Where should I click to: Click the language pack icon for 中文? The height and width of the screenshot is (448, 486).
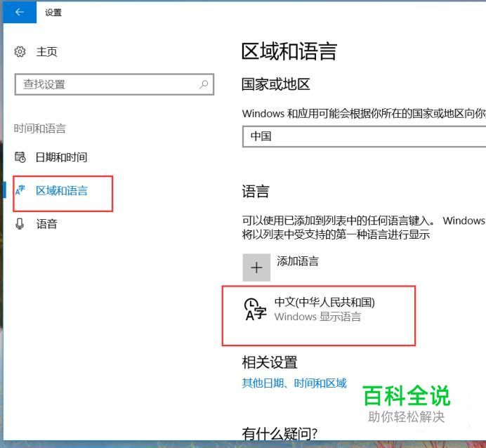[x=255, y=309]
